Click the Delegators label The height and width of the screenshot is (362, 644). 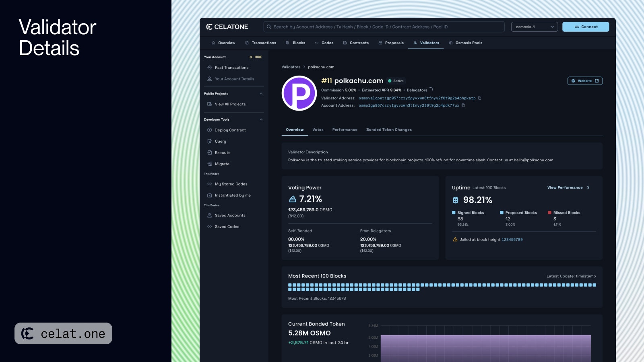(417, 90)
